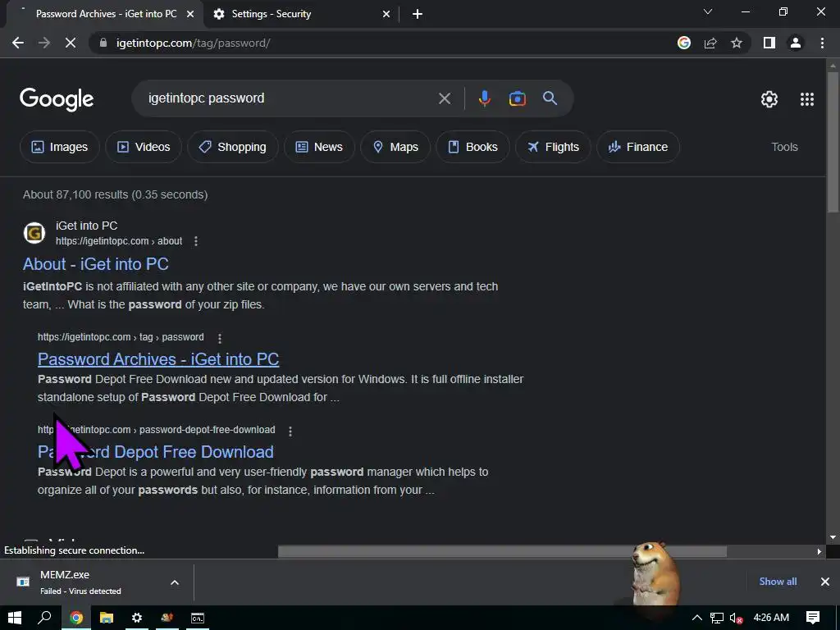This screenshot has width=840, height=630.
Task: Open notification action center
Action: (x=813, y=618)
